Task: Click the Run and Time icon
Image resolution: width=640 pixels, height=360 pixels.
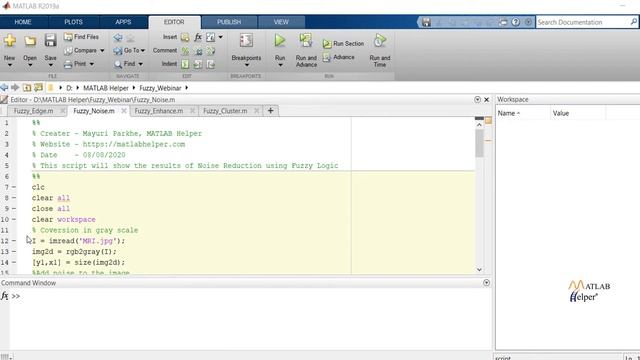Action: [380, 41]
